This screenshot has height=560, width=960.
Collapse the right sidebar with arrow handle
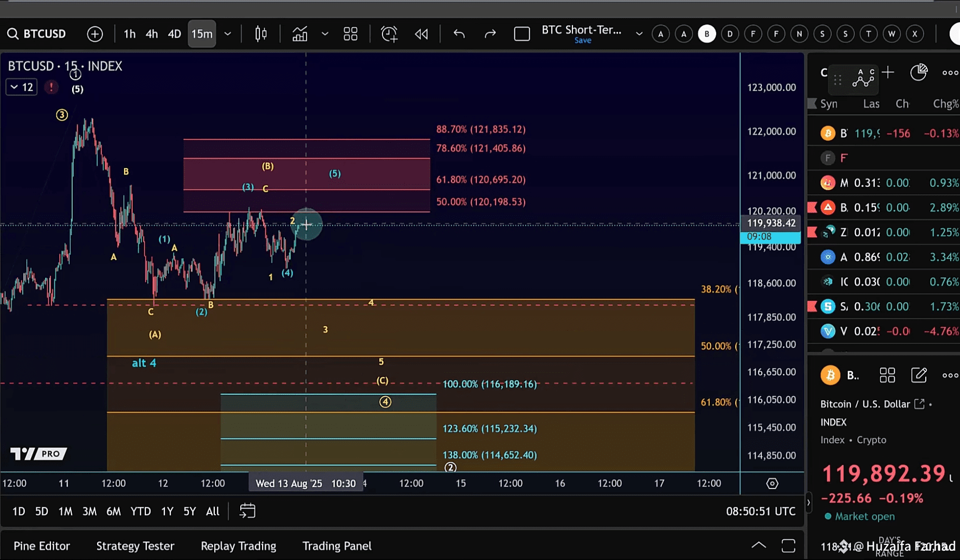pyautogui.click(x=808, y=502)
